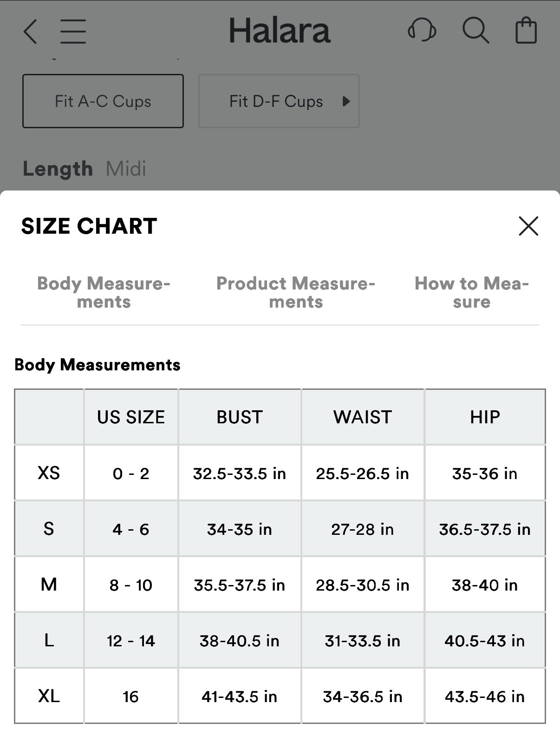Open the search magnifier icon
This screenshot has height=730, width=560.
click(476, 31)
